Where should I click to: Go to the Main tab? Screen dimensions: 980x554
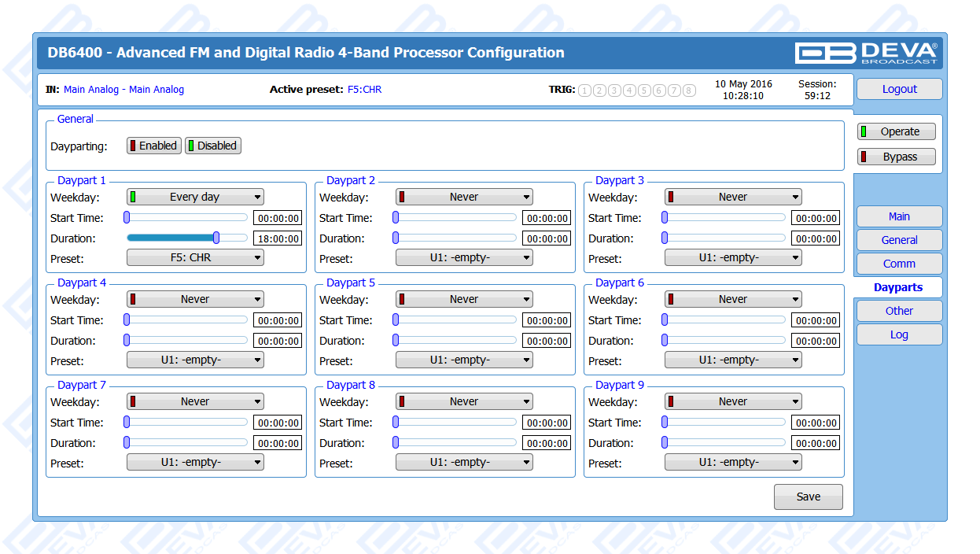[x=898, y=216]
